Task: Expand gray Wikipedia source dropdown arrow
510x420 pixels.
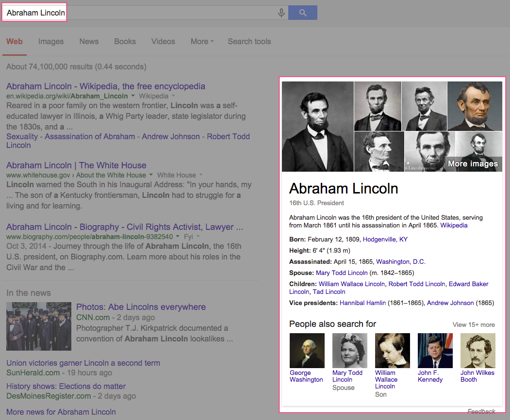Action: [x=173, y=96]
